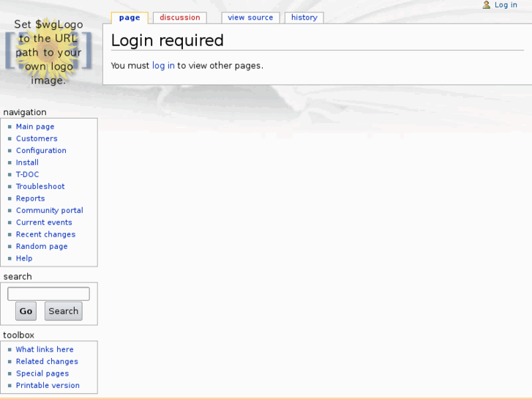
Task: Open Related changes in toolbox
Action: [x=47, y=362]
